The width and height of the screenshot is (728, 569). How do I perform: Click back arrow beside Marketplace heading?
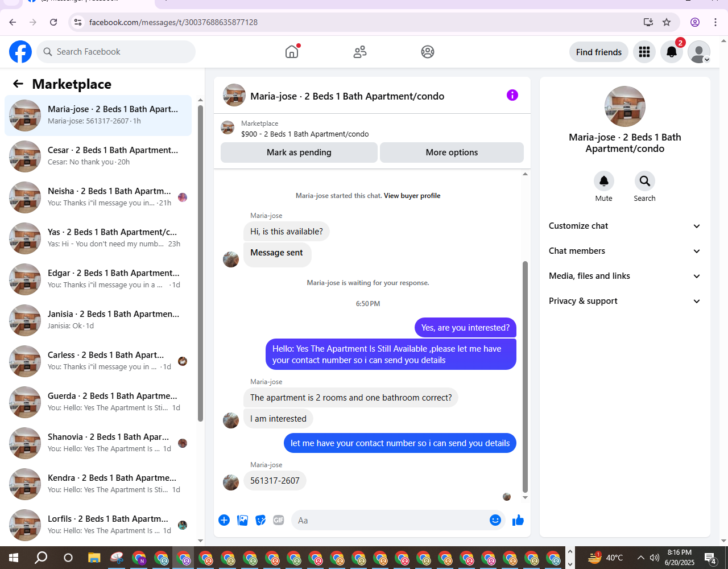click(18, 84)
